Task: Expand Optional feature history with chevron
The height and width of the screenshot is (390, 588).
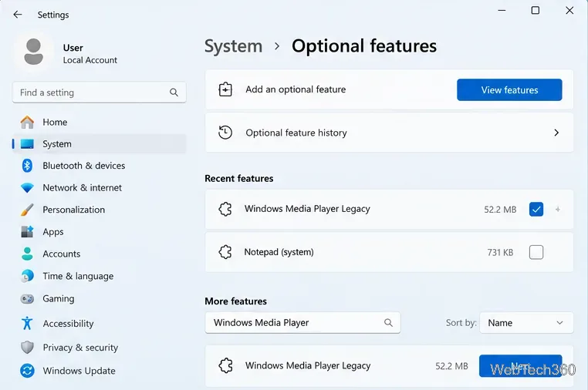Action: pyautogui.click(x=556, y=133)
